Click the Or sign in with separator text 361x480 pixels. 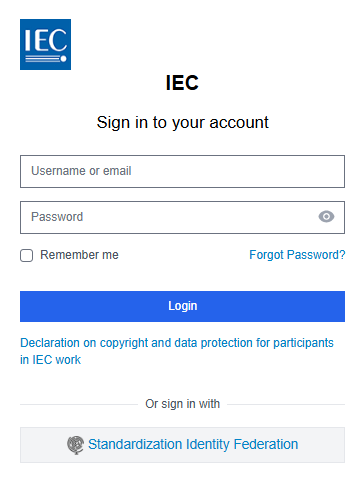coord(182,404)
